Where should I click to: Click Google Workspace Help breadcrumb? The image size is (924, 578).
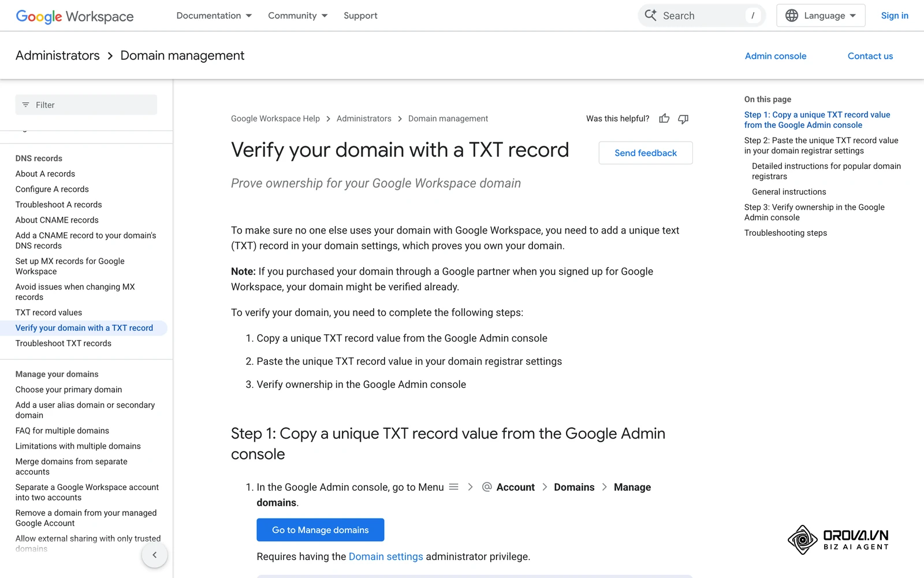pos(275,118)
